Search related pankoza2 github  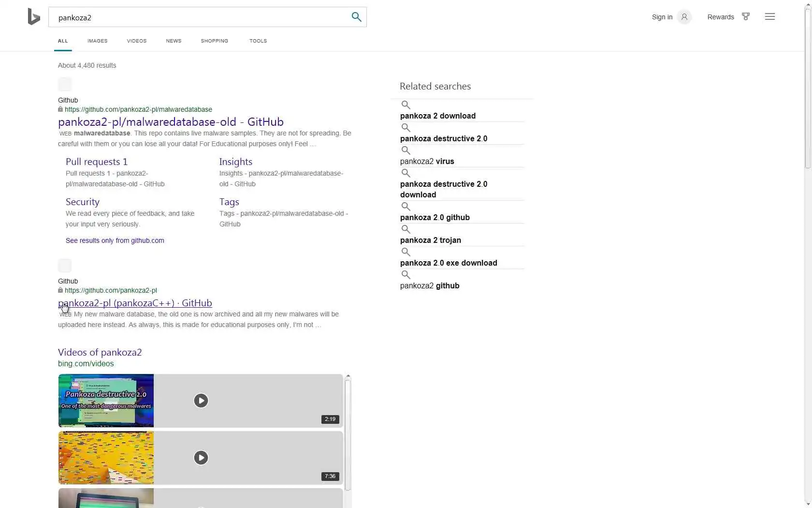coord(429,285)
